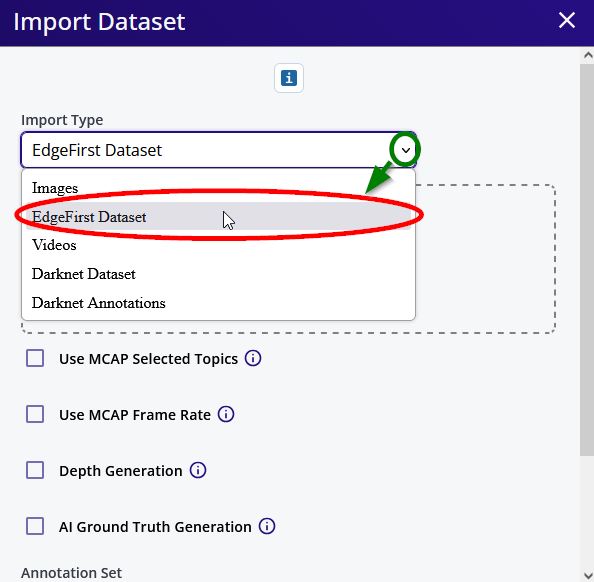Close the Import Dataset dialog
594x582 pixels.
(567, 20)
